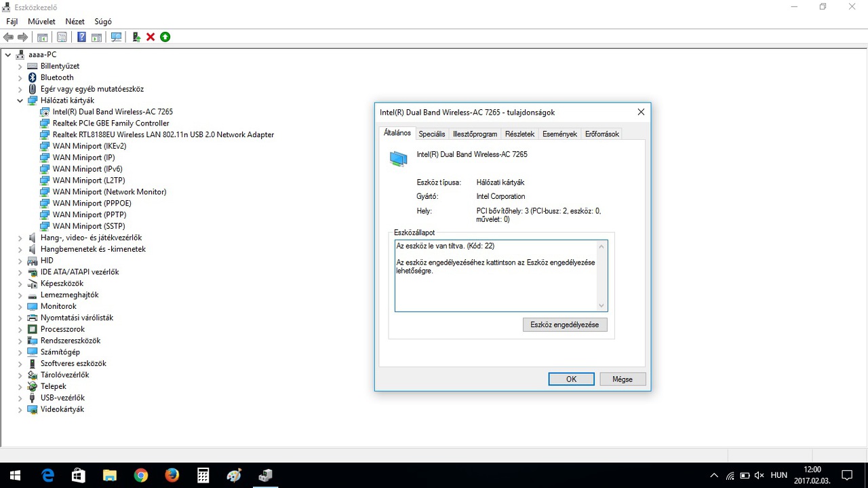Click the red X uninstall device icon

151,37
